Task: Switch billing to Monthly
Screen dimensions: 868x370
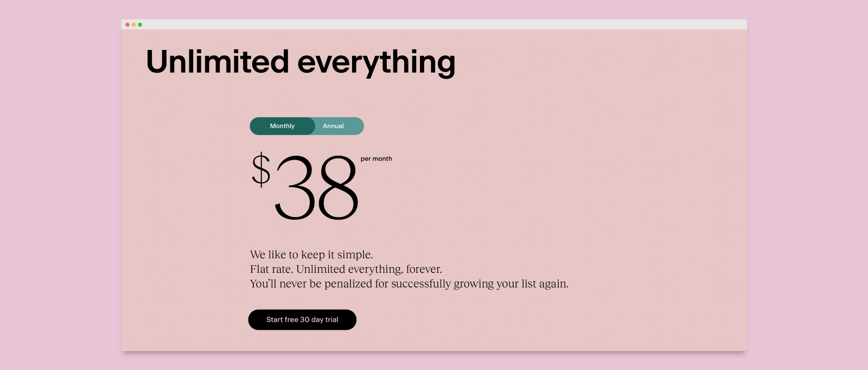Action: coord(282,126)
